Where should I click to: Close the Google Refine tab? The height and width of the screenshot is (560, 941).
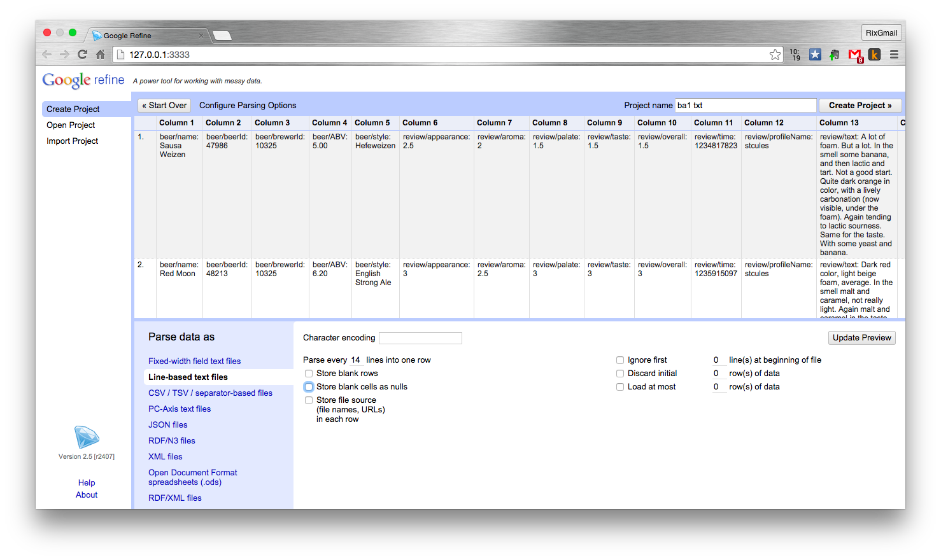tap(201, 36)
